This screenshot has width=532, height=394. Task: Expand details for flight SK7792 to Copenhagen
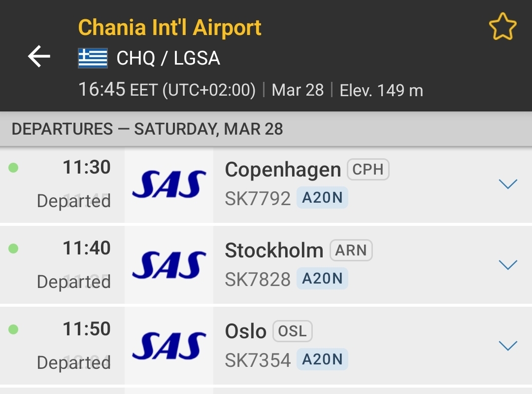[x=508, y=183]
